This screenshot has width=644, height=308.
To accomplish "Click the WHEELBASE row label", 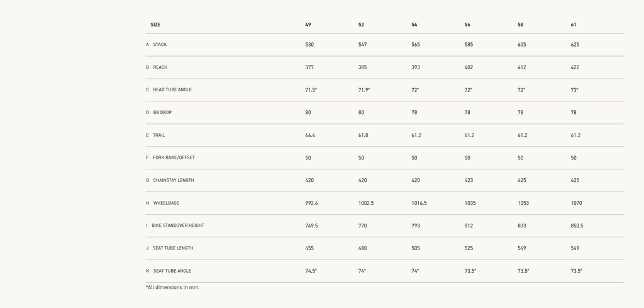I will 166,203.
